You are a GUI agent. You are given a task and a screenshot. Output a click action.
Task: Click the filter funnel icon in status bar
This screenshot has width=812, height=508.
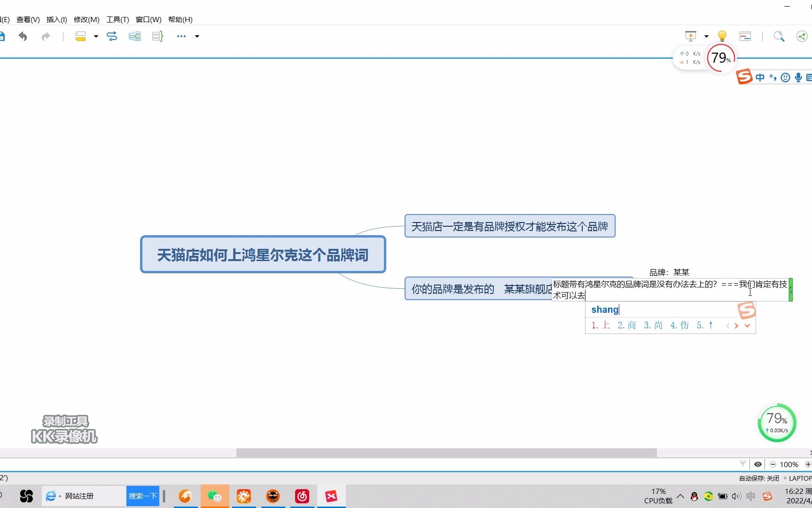tap(743, 464)
